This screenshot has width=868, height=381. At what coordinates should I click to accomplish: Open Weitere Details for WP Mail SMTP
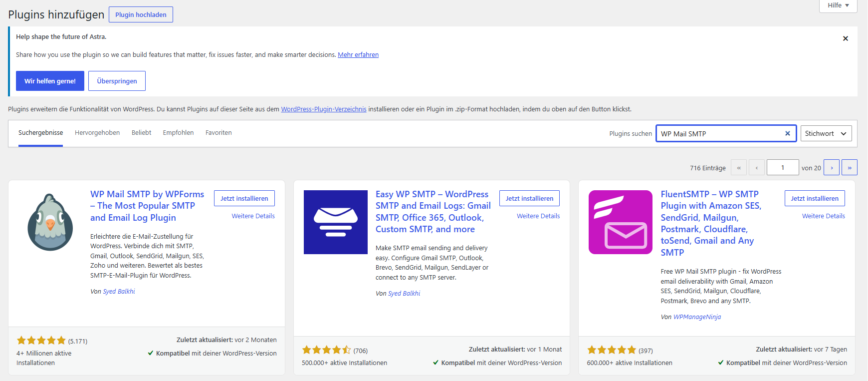(x=253, y=216)
